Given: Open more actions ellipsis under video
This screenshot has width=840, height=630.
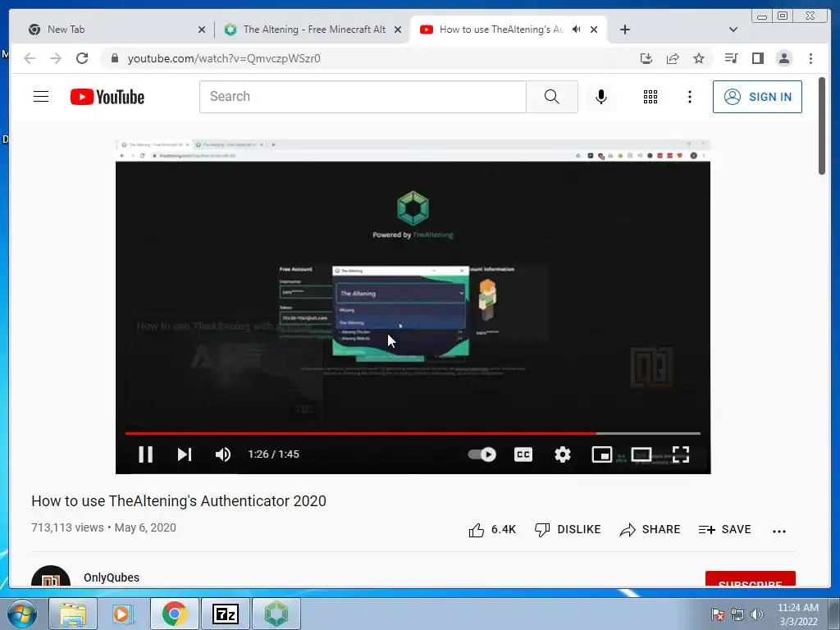Looking at the screenshot, I should [x=779, y=531].
